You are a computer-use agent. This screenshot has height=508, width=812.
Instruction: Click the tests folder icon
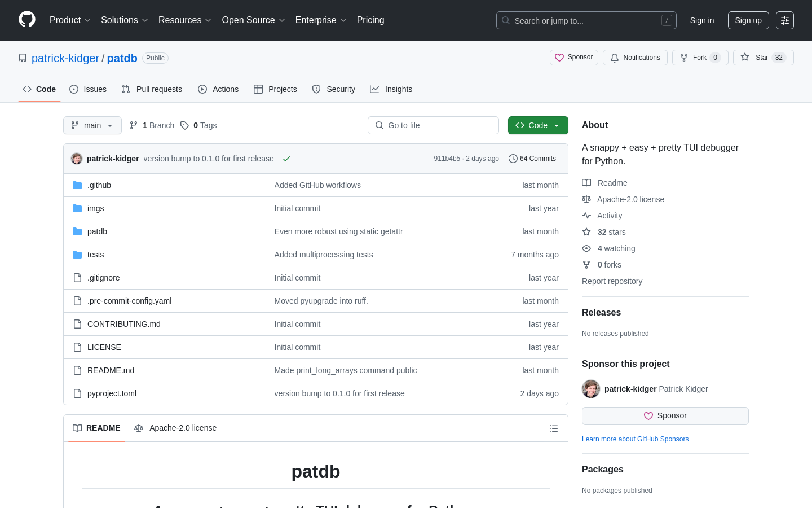pyautogui.click(x=77, y=255)
